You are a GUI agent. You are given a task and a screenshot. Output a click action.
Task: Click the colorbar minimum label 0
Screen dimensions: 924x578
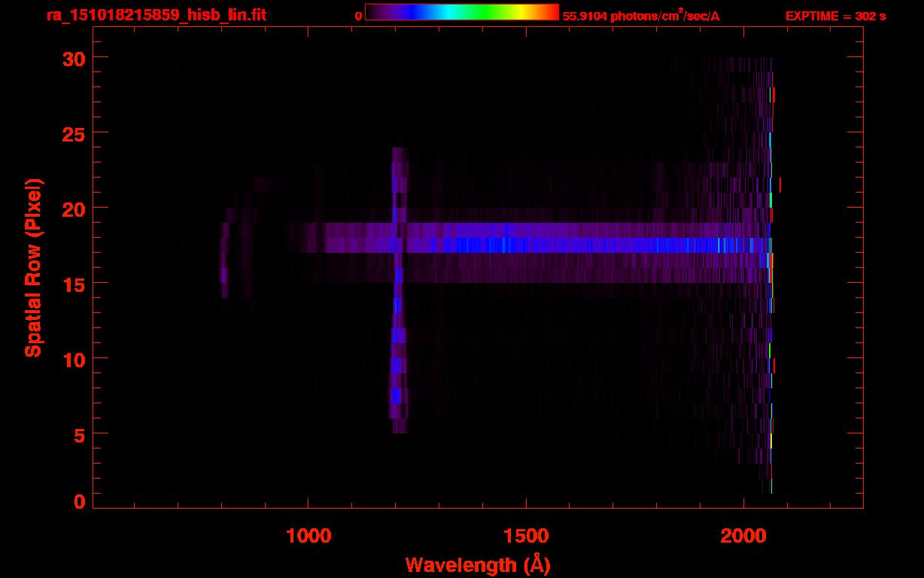point(358,16)
